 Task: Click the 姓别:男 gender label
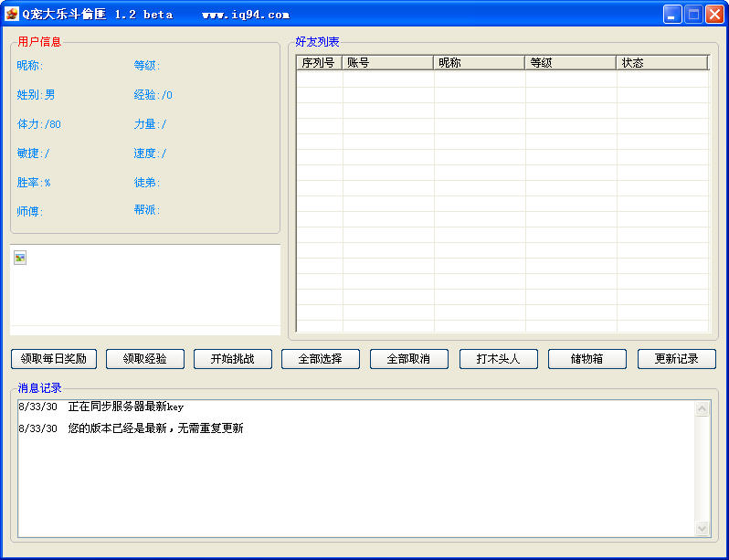click(x=36, y=95)
